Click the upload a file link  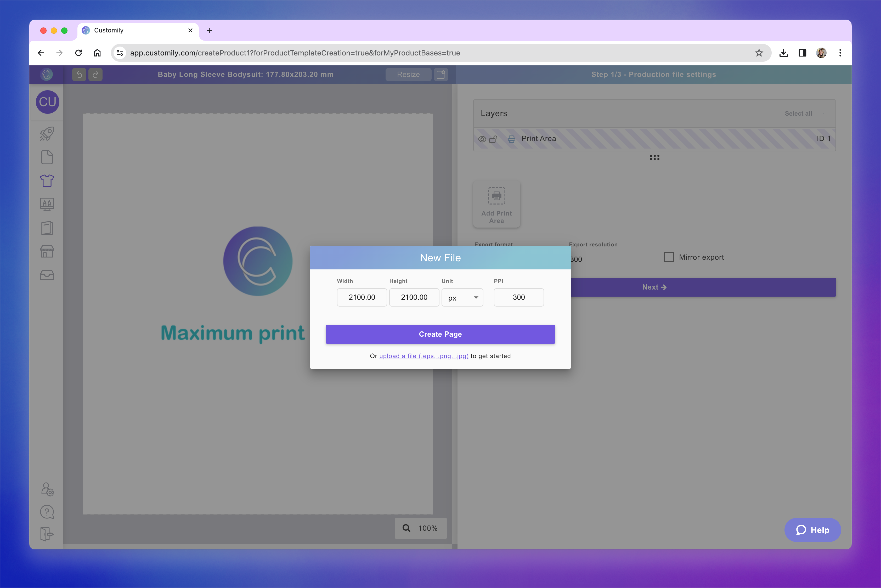click(x=424, y=356)
